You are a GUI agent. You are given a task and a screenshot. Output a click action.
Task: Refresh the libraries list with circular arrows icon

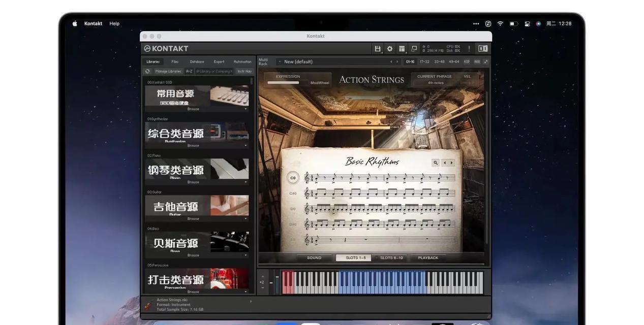pyautogui.click(x=147, y=71)
